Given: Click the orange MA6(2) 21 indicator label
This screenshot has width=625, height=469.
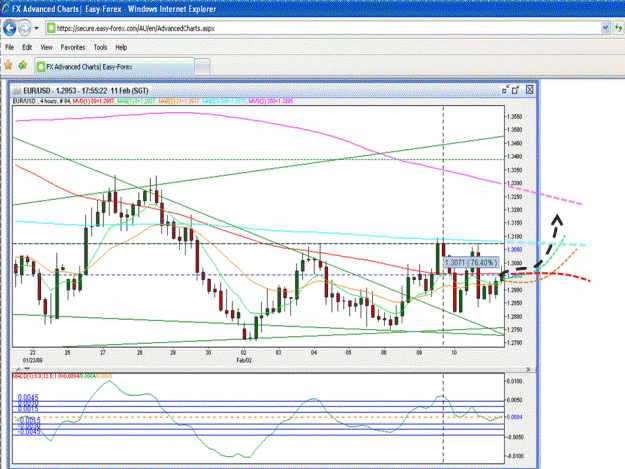Looking at the screenshot, I should pyautogui.click(x=179, y=101).
